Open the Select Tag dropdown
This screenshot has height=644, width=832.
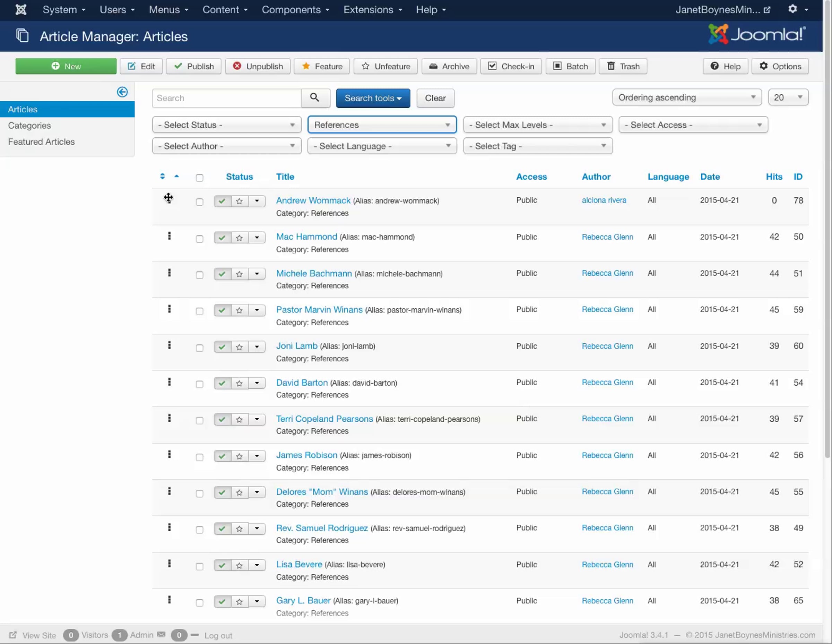tap(538, 146)
